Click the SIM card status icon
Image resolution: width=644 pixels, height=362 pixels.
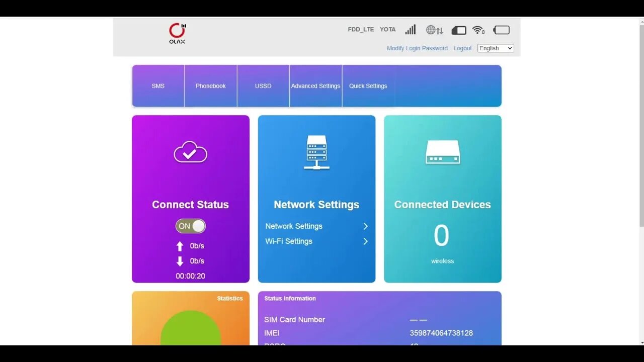tap(459, 31)
